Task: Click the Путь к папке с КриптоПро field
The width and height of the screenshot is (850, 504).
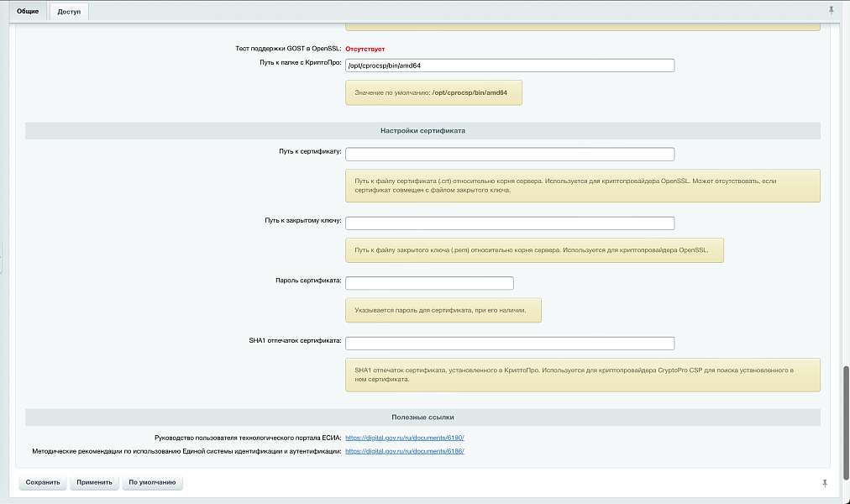Action: coord(509,65)
